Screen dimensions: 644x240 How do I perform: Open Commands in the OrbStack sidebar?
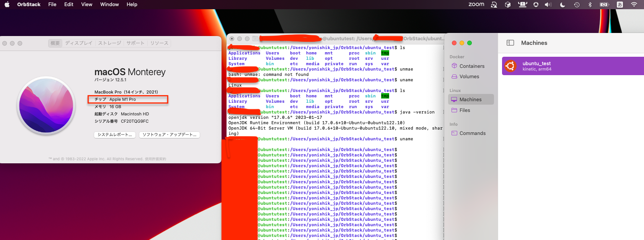(471, 133)
